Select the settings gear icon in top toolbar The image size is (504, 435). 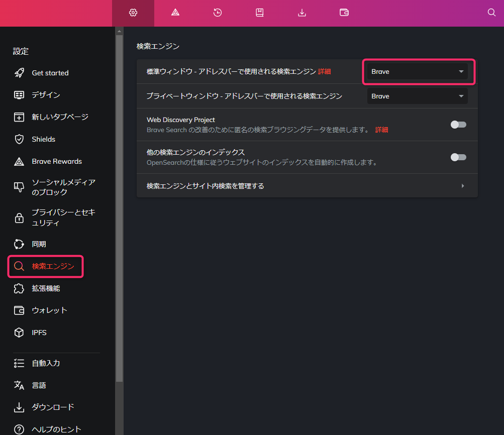coord(133,13)
